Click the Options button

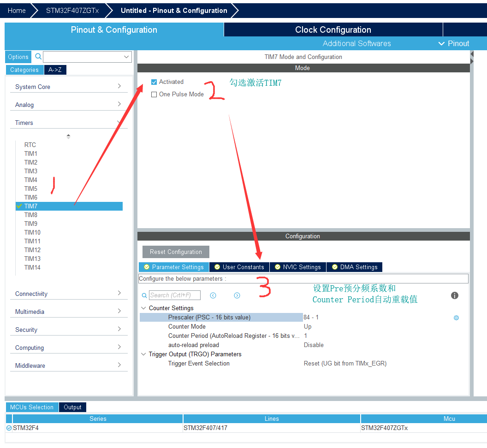pos(18,57)
